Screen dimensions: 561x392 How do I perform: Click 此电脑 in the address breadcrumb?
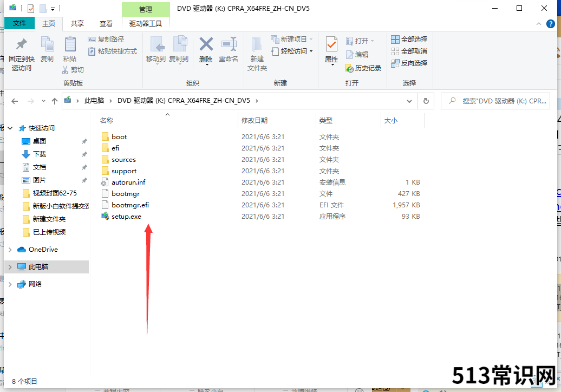(94, 101)
